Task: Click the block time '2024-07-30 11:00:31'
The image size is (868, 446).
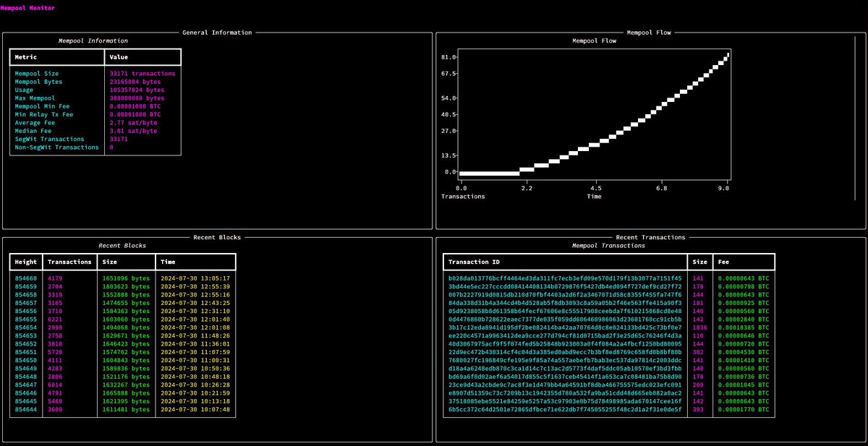Action: click(x=195, y=360)
